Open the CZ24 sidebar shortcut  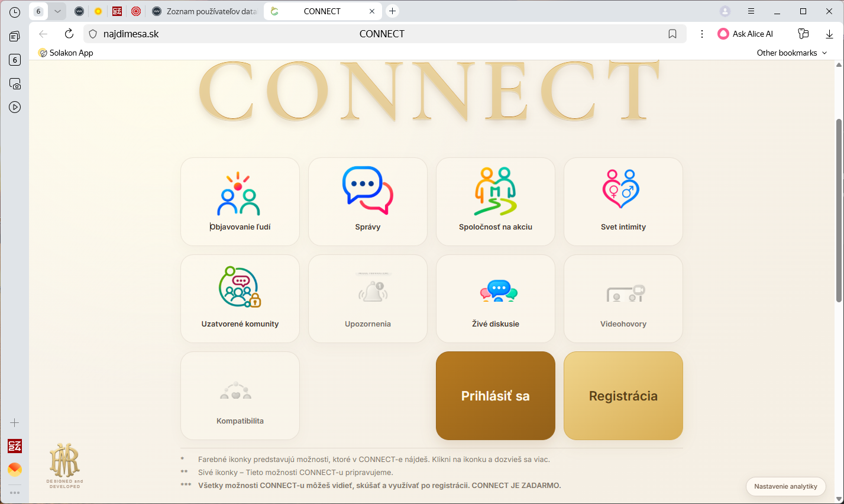tap(15, 446)
